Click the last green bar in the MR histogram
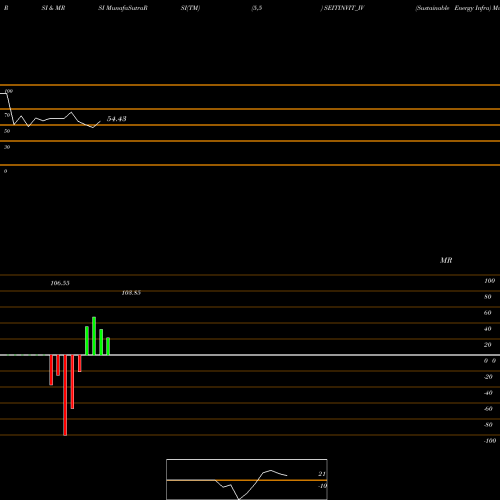 click(x=108, y=346)
